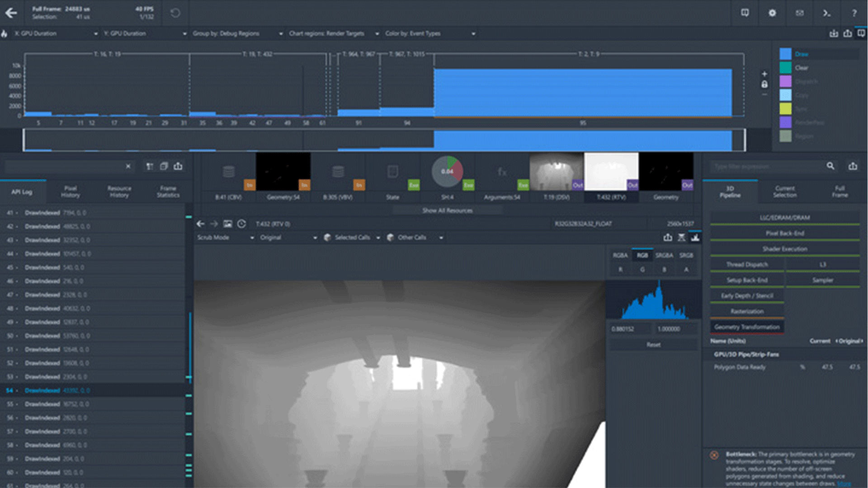Navigate back in resource viewer
This screenshot has height=488, width=868.
click(201, 224)
